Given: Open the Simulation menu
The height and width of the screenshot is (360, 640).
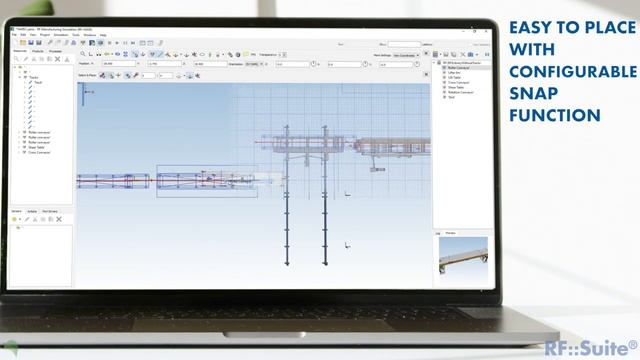Looking at the screenshot, I should tap(61, 35).
